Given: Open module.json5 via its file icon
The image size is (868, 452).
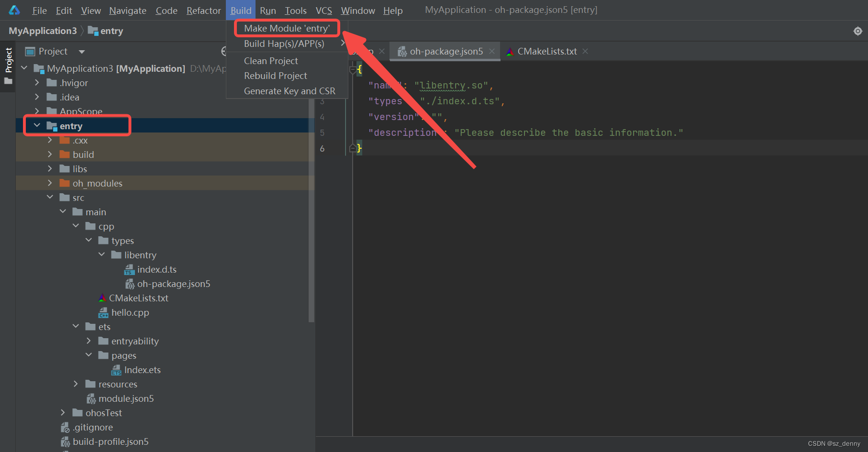Looking at the screenshot, I should 91,398.
